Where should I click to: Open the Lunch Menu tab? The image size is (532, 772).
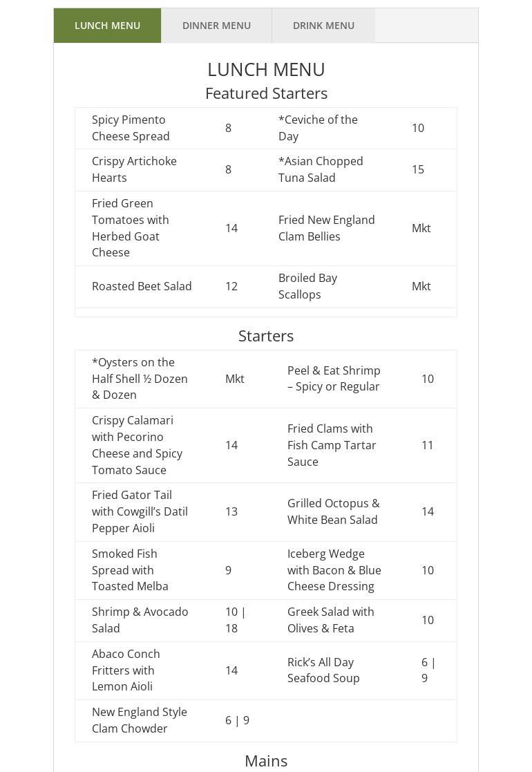(107, 26)
